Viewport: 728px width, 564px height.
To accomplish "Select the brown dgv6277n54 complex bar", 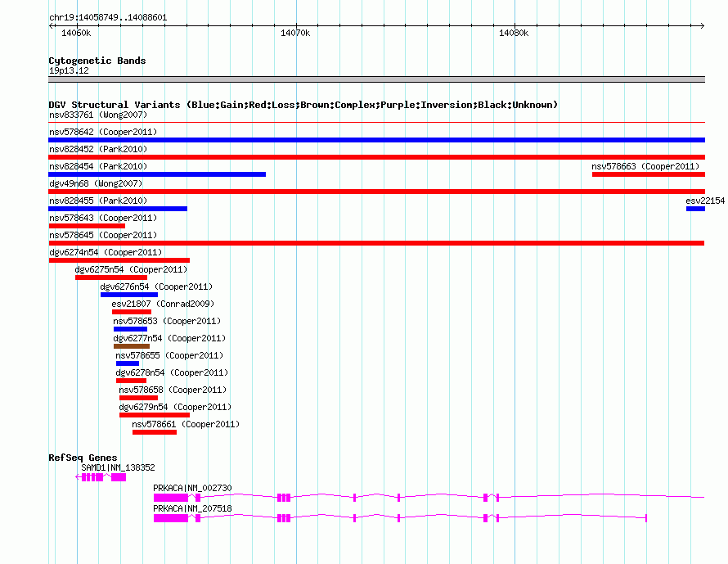I will 132,346.
